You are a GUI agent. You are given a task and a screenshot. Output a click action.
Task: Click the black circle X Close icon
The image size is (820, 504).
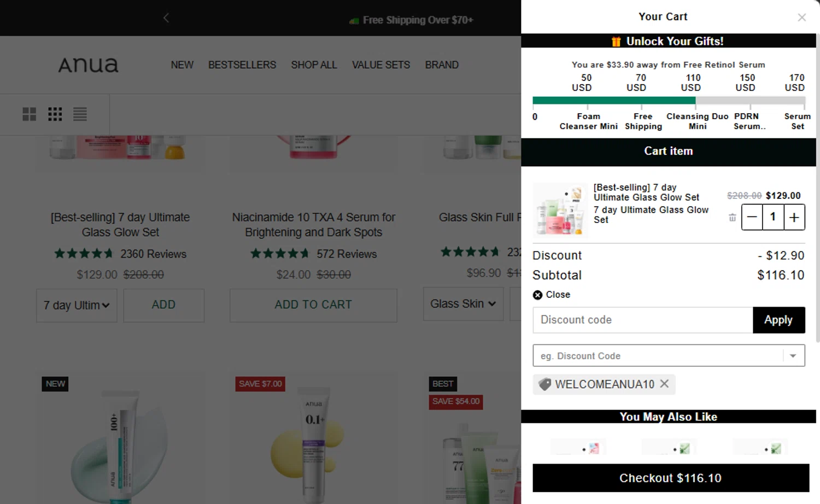[x=538, y=295]
